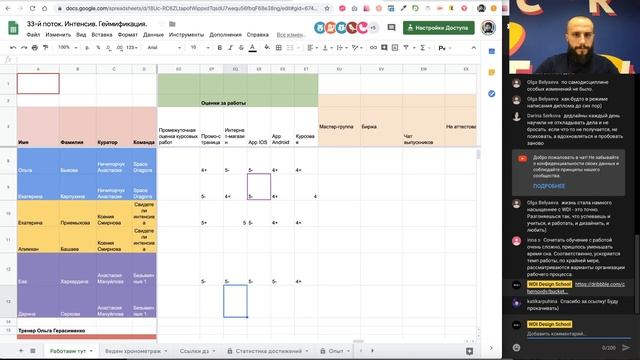This screenshot has width=640, height=360.
Task: Open text wrapping dropdown
Action: click(x=342, y=48)
